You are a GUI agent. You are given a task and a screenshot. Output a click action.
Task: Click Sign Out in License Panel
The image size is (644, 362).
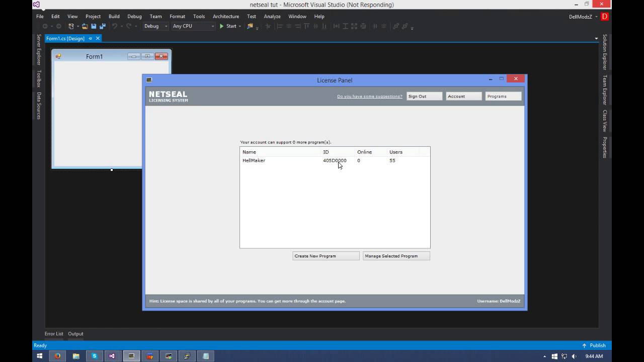(x=424, y=96)
